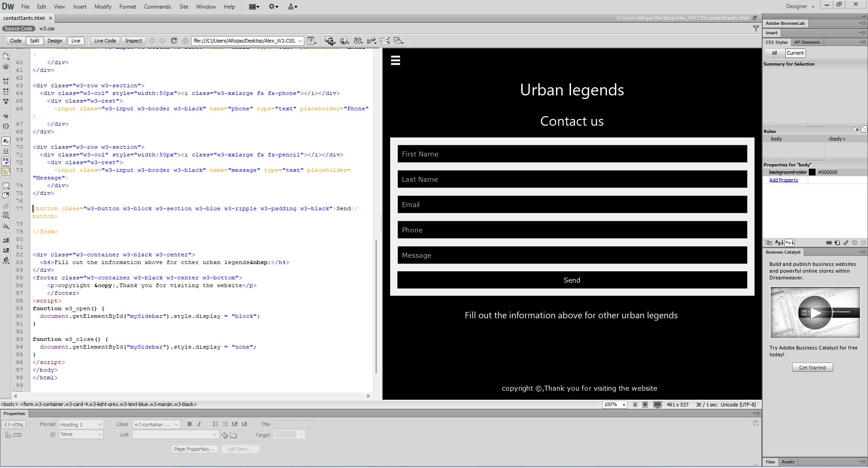
Task: Toggle Current mode in CSS Styles panel
Action: (x=795, y=53)
